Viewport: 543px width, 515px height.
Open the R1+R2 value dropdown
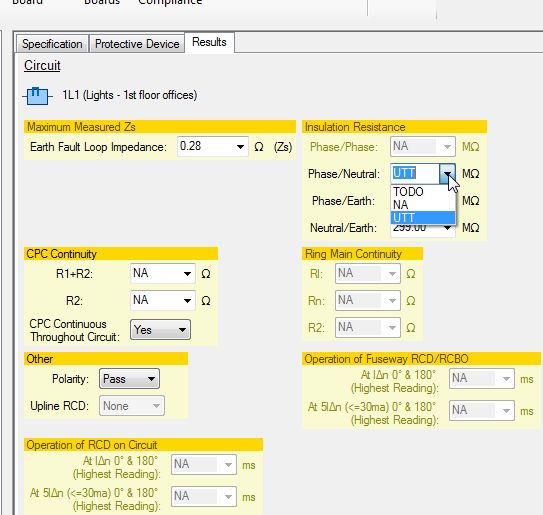(187, 274)
